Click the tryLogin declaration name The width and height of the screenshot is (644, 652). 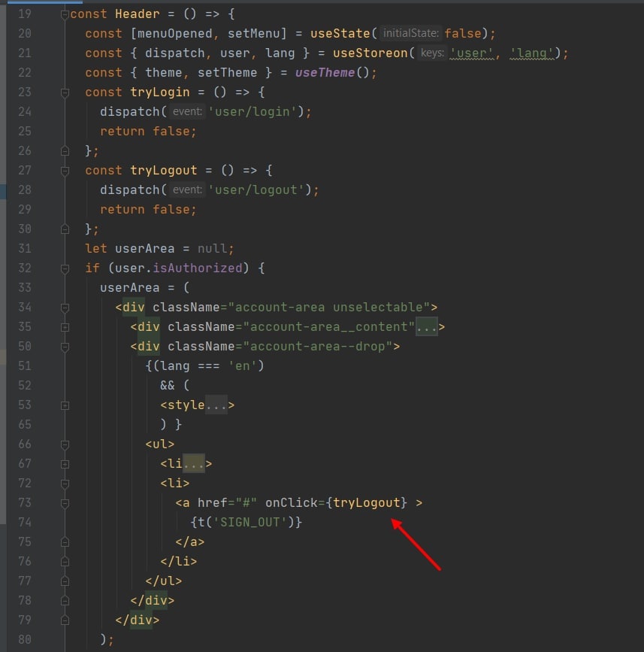tap(160, 92)
